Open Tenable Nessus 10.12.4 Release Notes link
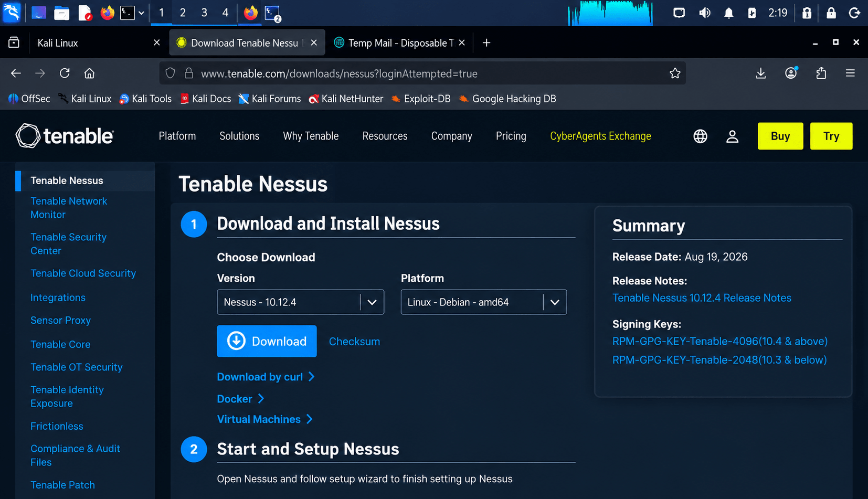The height and width of the screenshot is (499, 868). pos(702,298)
